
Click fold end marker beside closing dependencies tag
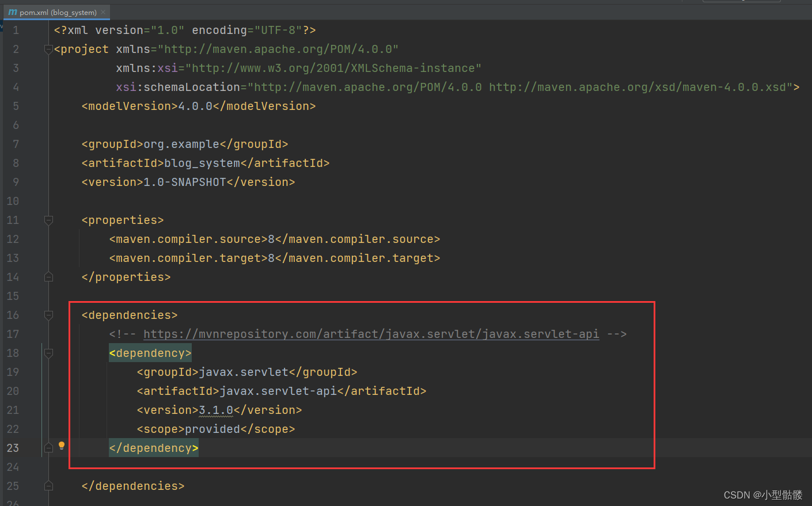[48, 486]
